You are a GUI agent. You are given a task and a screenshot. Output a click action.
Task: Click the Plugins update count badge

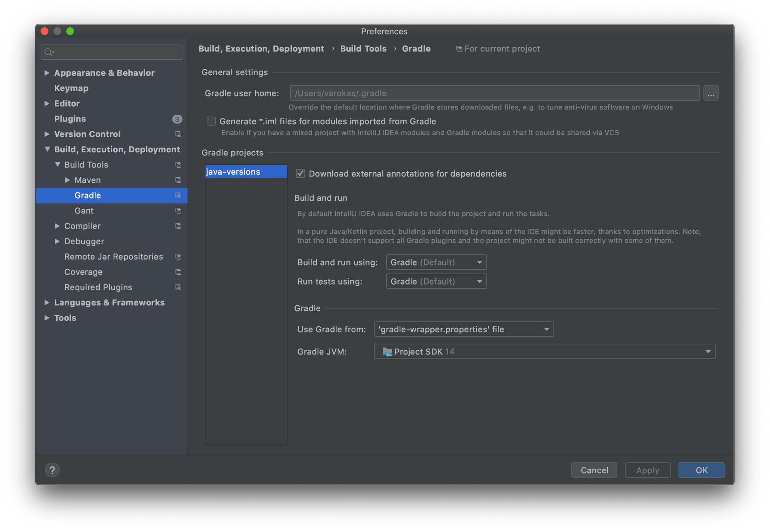point(177,119)
